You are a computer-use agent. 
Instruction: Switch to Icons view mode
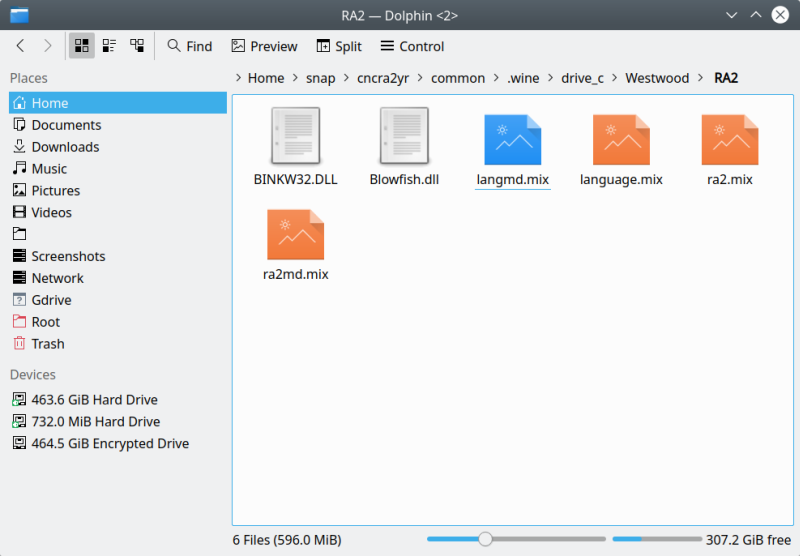pos(82,46)
